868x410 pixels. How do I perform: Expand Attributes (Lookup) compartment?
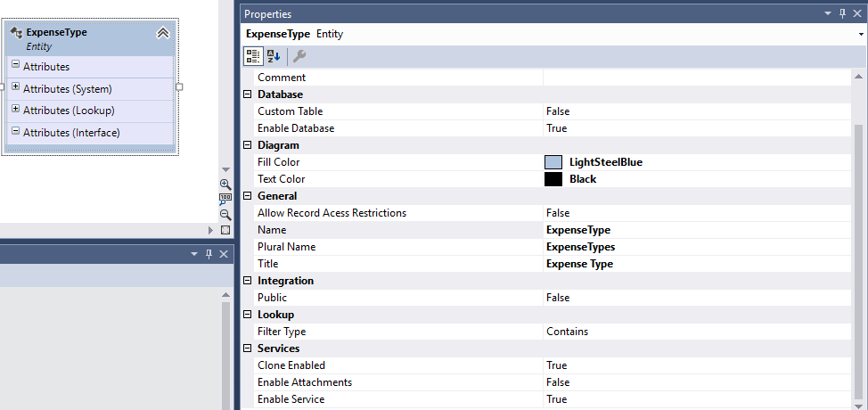pos(15,109)
